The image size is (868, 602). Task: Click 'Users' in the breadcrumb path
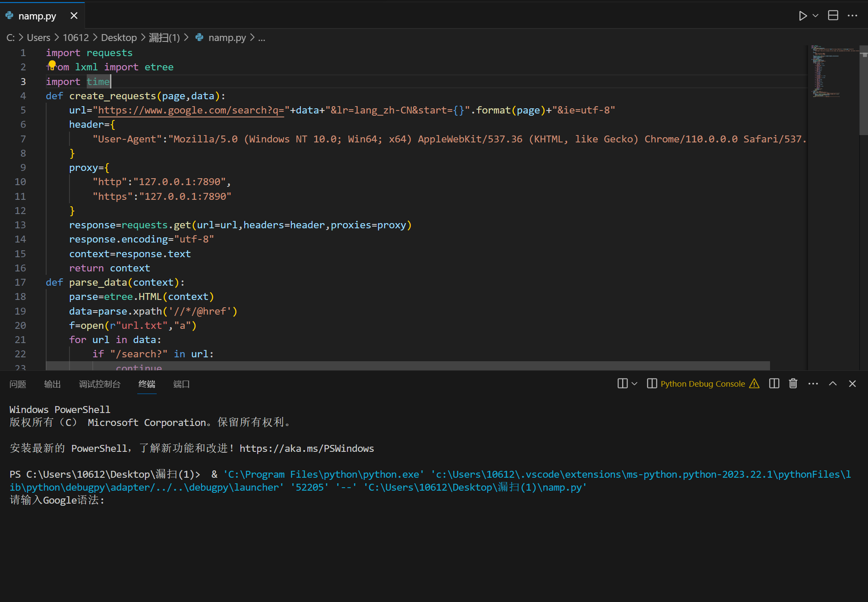click(x=38, y=38)
